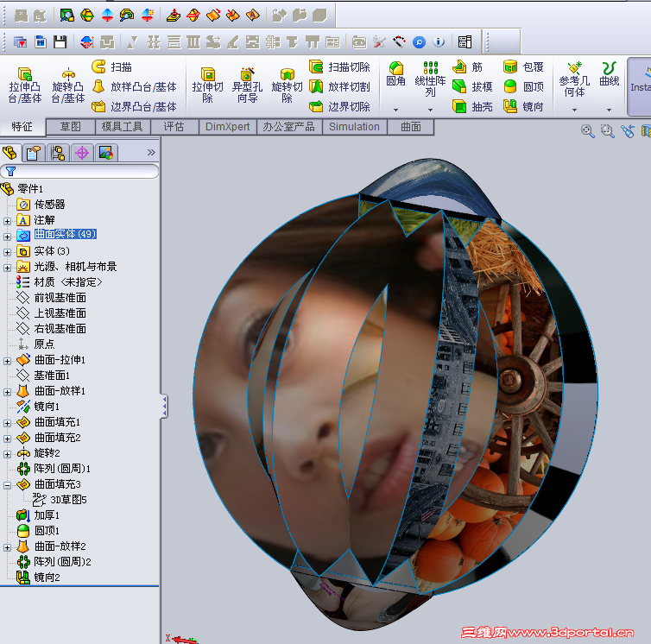Click the feature tree filter input field

[x=79, y=171]
